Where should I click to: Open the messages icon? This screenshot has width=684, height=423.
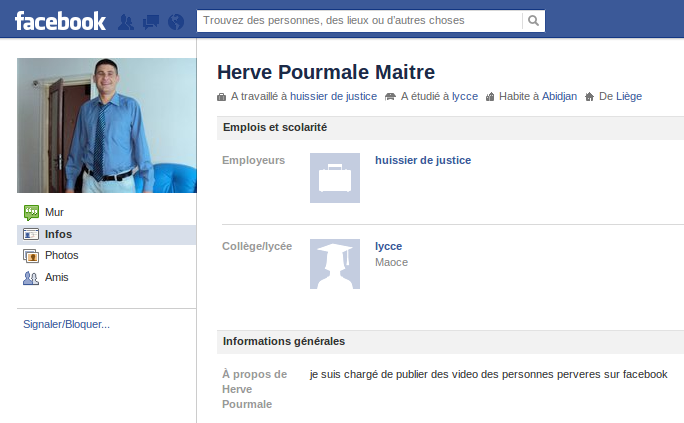pyautogui.click(x=151, y=21)
